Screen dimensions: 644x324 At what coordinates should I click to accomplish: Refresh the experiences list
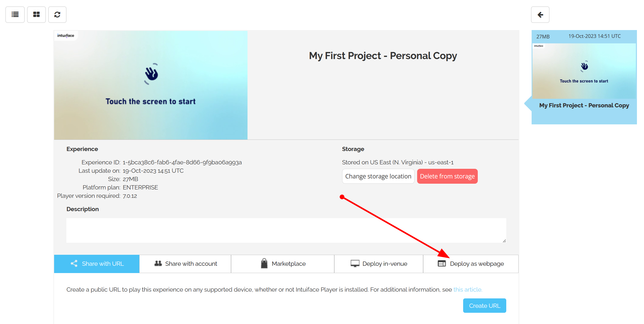coord(57,14)
